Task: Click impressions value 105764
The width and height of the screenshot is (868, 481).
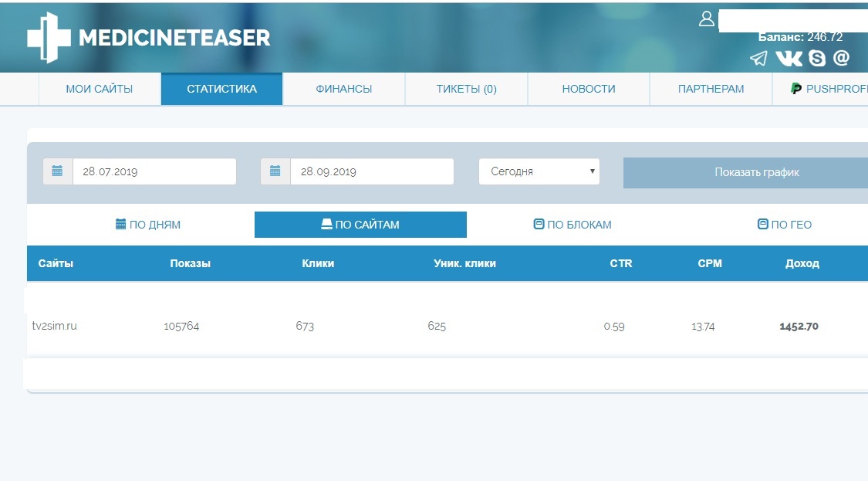Action: [181, 327]
